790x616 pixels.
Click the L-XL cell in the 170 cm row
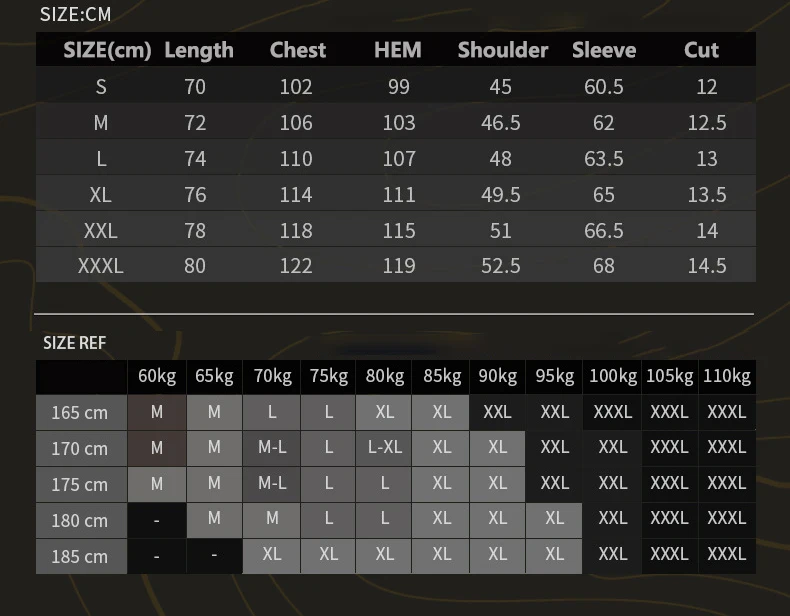click(385, 447)
